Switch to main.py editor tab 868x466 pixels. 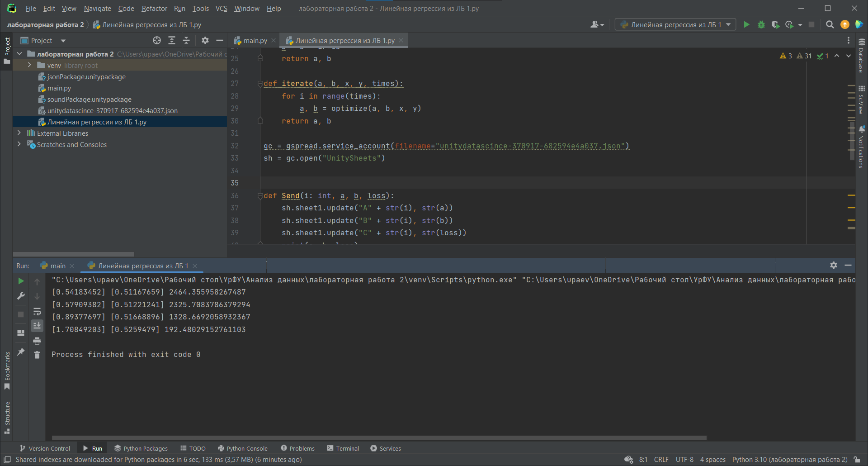click(x=255, y=40)
